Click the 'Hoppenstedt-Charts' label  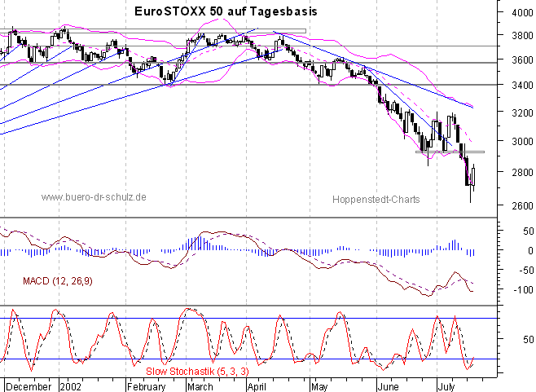pyautogui.click(x=376, y=200)
